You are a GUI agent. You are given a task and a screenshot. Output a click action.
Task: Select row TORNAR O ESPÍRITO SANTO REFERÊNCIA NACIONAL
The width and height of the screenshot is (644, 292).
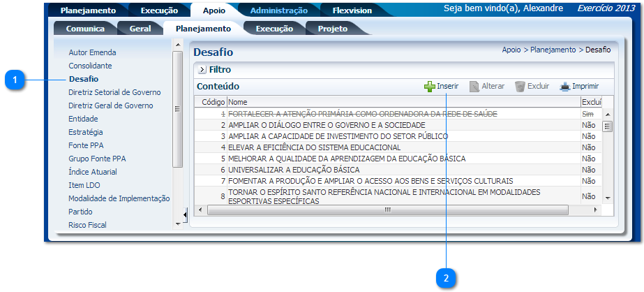point(398,196)
